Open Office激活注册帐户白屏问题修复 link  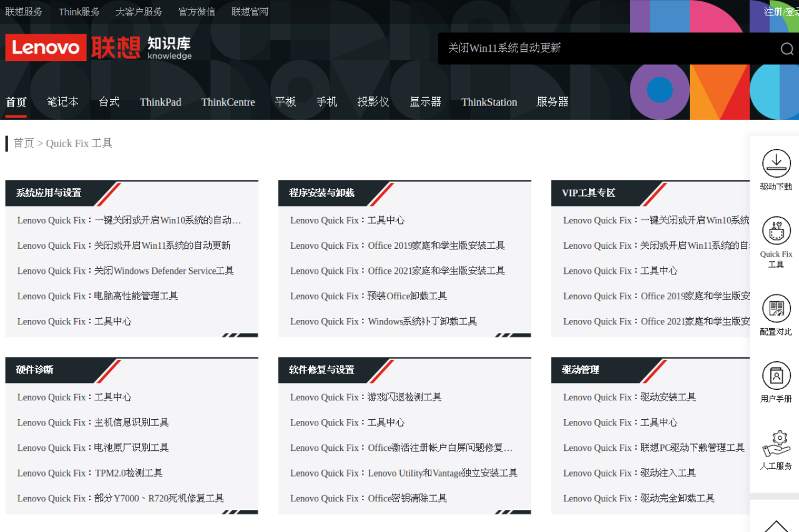[401, 448]
